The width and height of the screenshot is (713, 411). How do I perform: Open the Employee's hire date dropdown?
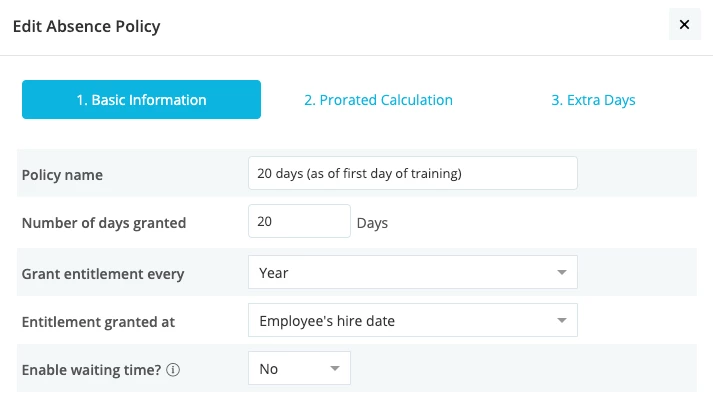413,320
